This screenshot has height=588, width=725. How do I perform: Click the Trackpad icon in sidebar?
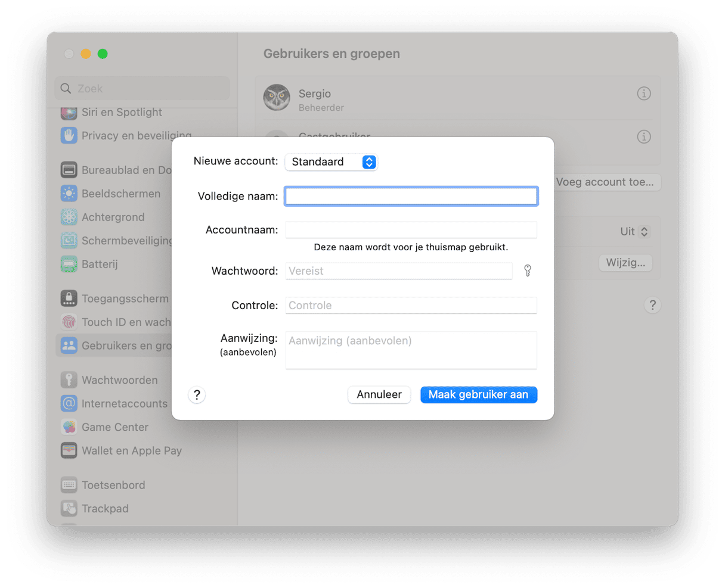(69, 509)
